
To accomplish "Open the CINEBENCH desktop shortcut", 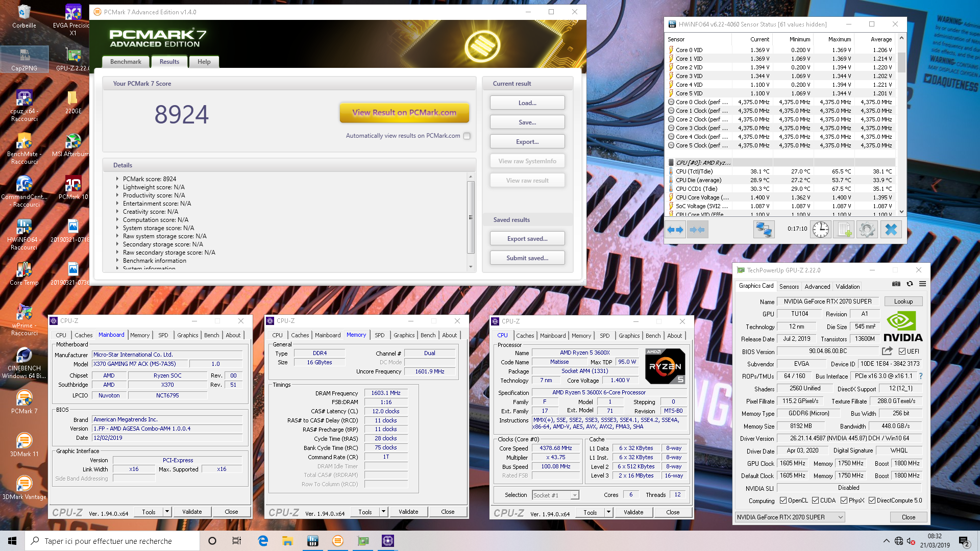I will coord(24,363).
